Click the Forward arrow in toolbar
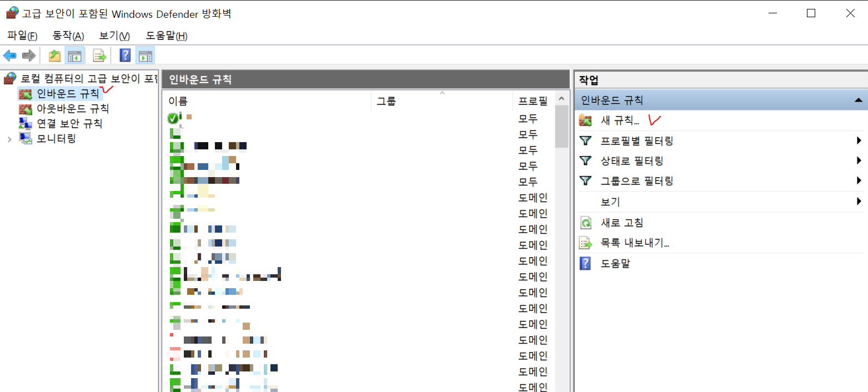 (29, 56)
